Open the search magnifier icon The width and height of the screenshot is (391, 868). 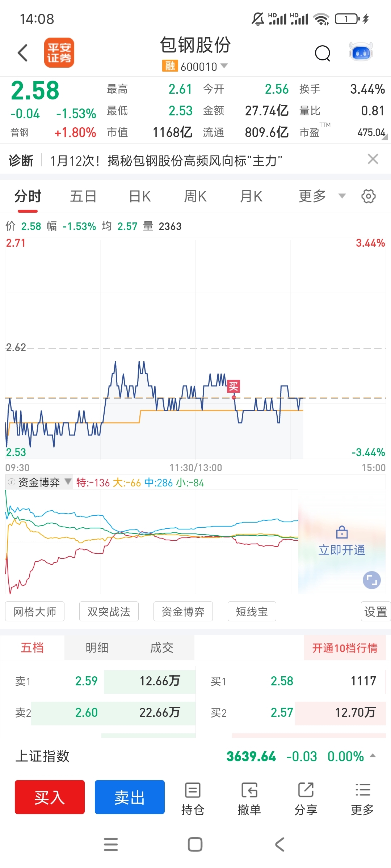[323, 54]
